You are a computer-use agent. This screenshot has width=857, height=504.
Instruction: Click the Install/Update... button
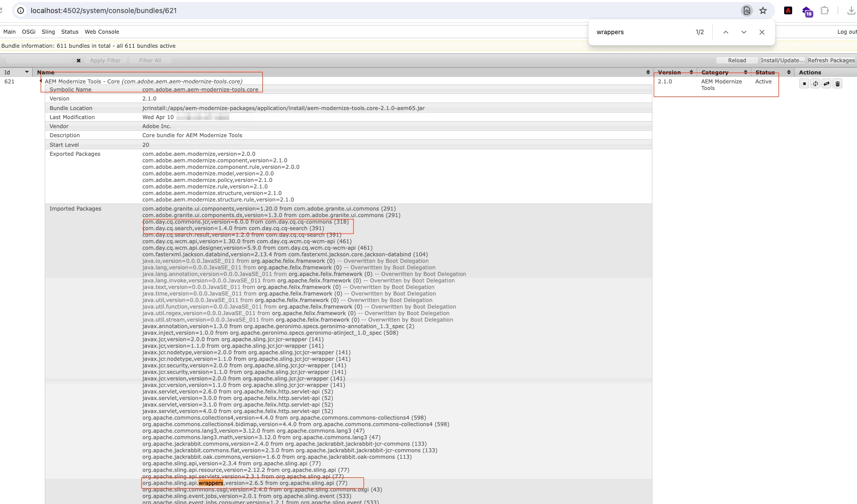[x=783, y=60]
